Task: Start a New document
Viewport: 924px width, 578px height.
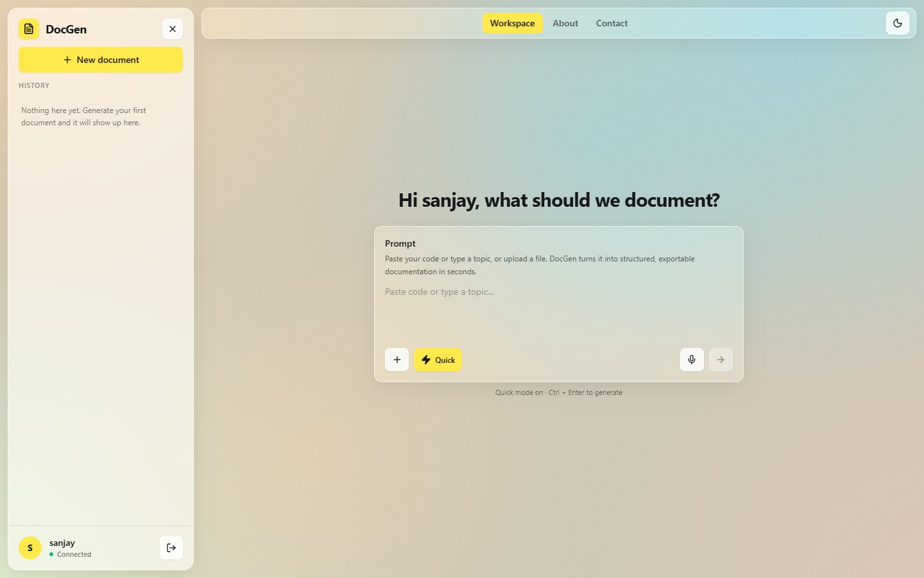Action: [x=101, y=60]
